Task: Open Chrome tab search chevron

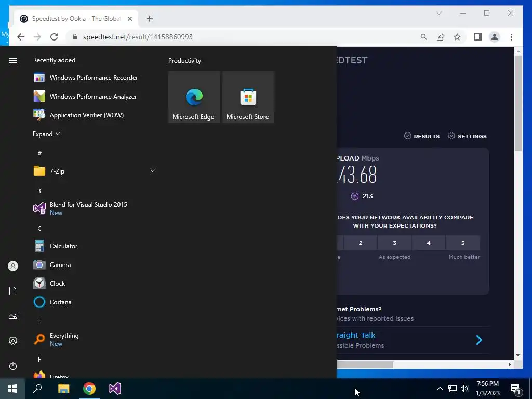Action: (439, 13)
